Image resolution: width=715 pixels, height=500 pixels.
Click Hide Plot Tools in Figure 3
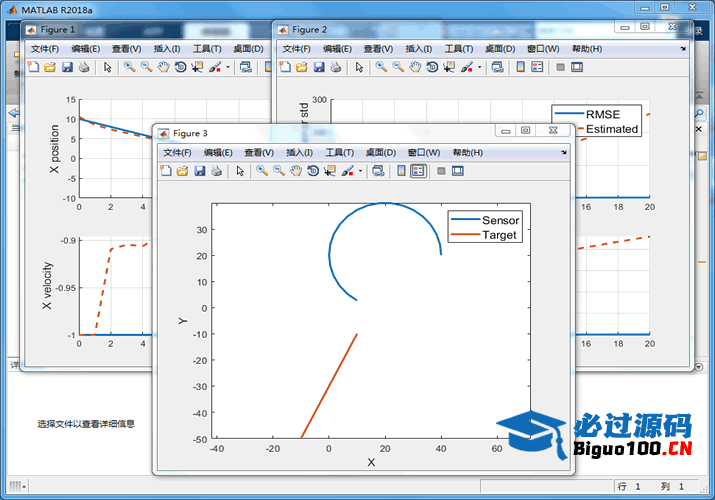pyautogui.click(x=441, y=171)
